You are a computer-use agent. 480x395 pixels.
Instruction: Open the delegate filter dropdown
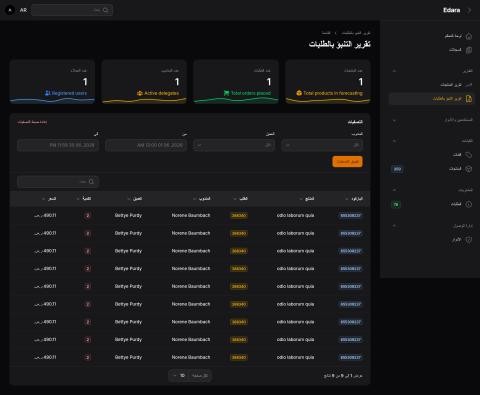point(322,145)
